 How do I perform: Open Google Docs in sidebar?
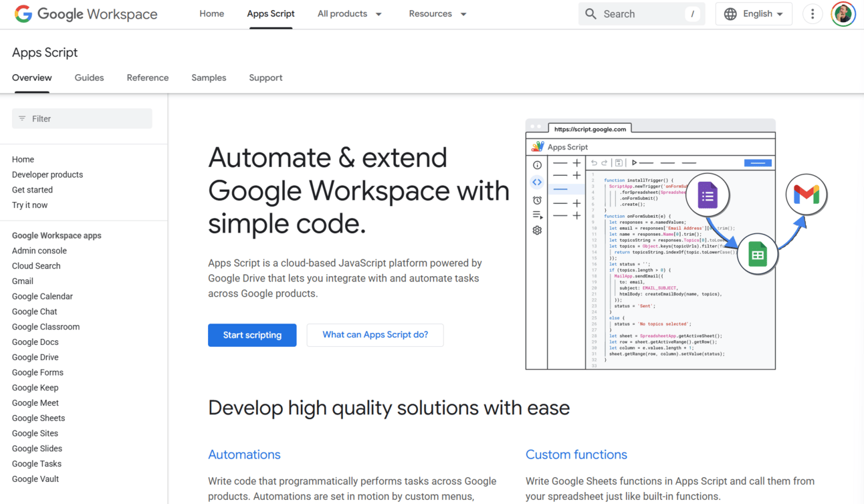tap(35, 342)
